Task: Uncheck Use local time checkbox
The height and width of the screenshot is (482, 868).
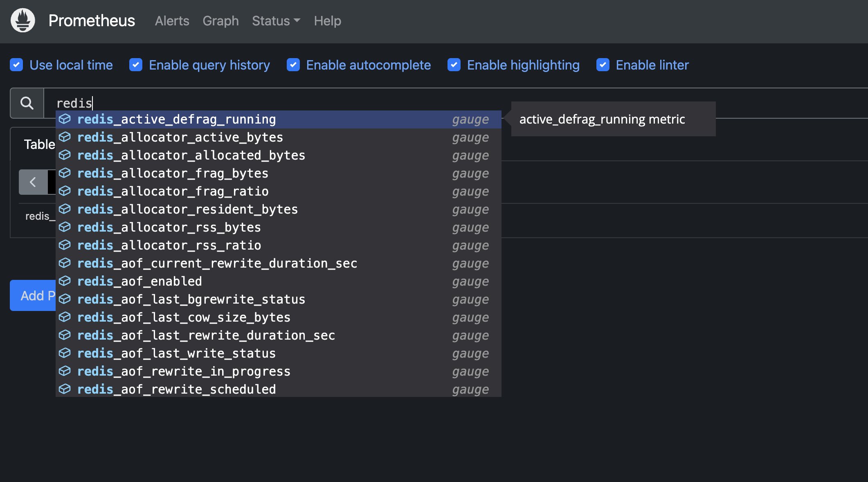Action: click(16, 65)
